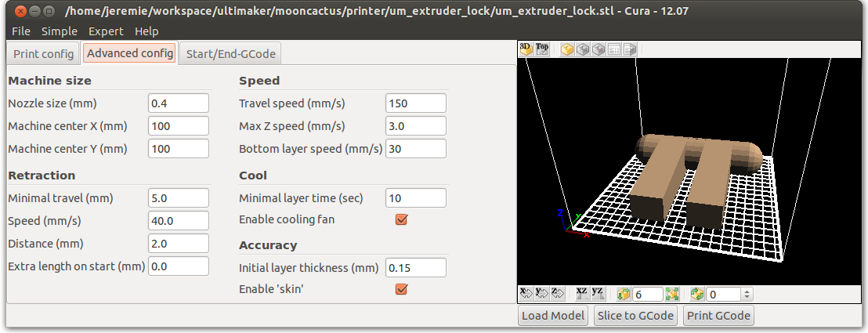The image size is (868, 333).
Task: Click the model rotate icon
Action: [697, 294]
